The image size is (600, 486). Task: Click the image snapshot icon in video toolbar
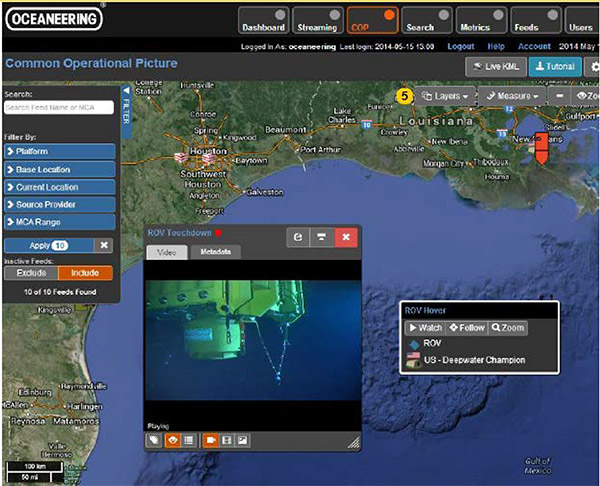[243, 440]
